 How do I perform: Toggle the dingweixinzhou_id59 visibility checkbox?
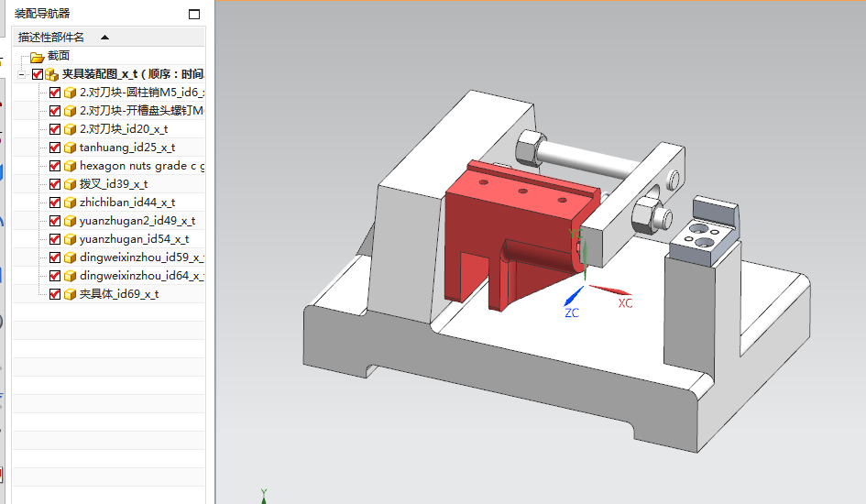tap(55, 257)
